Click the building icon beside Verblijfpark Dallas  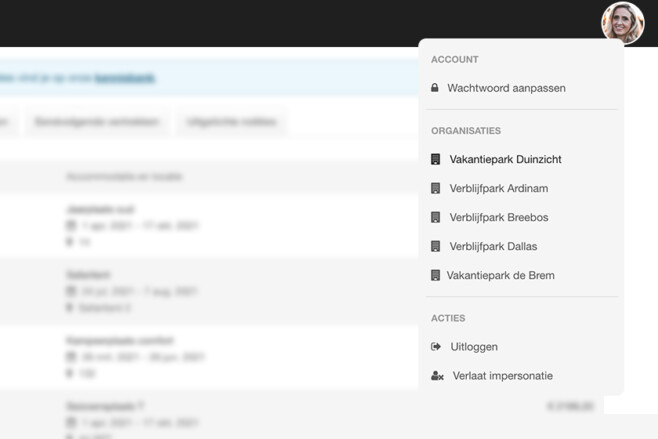tap(435, 246)
